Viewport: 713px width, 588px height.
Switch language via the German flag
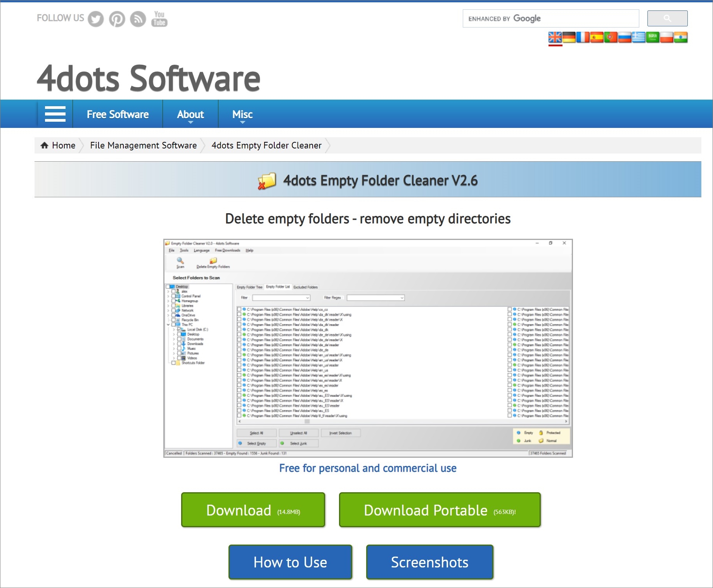point(569,37)
